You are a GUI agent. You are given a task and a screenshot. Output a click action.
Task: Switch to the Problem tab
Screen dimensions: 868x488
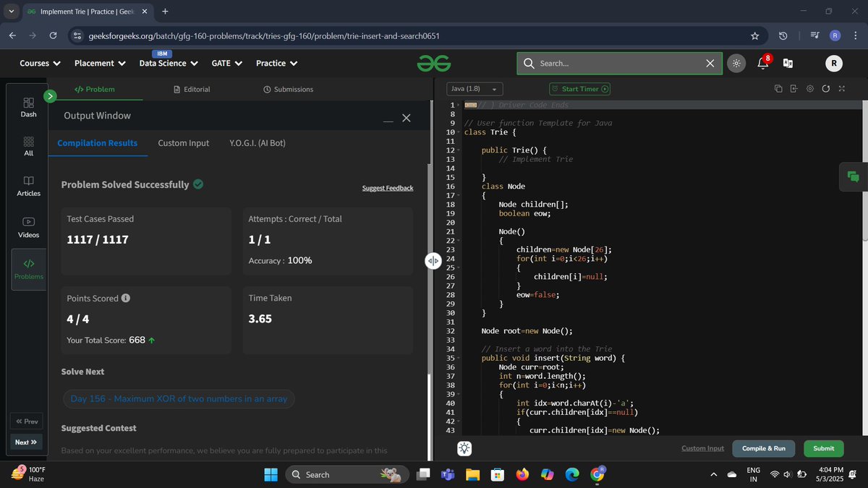pos(95,89)
